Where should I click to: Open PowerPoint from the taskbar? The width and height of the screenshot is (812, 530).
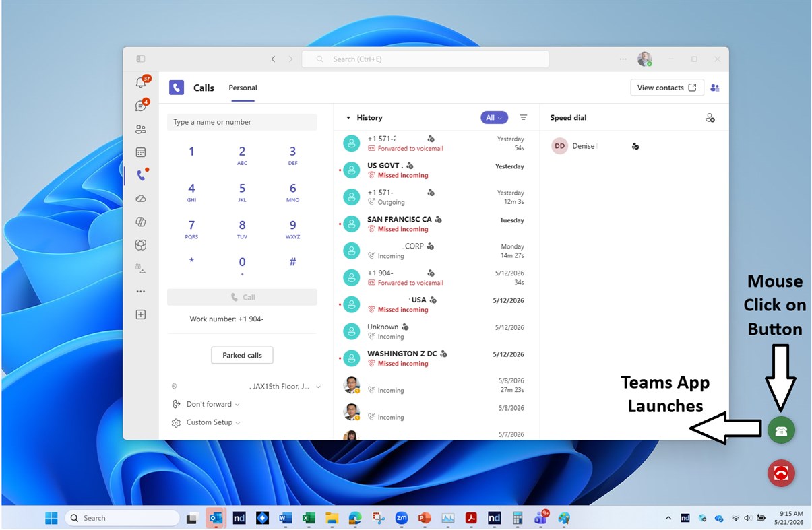click(425, 518)
